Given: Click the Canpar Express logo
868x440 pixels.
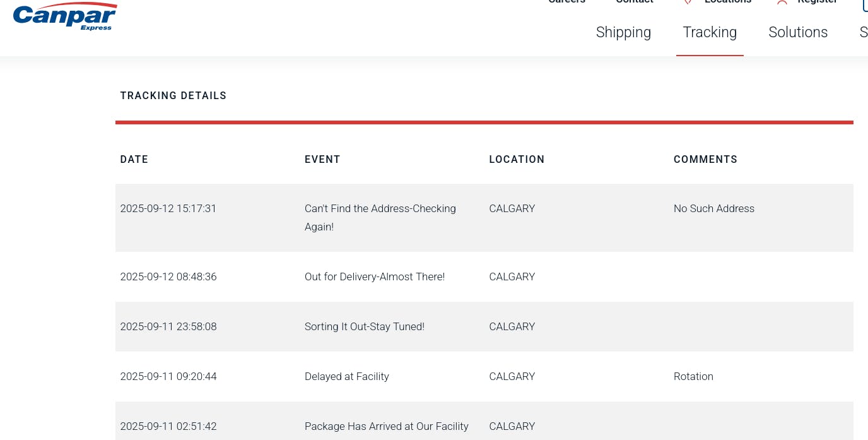Looking at the screenshot, I should point(64,16).
